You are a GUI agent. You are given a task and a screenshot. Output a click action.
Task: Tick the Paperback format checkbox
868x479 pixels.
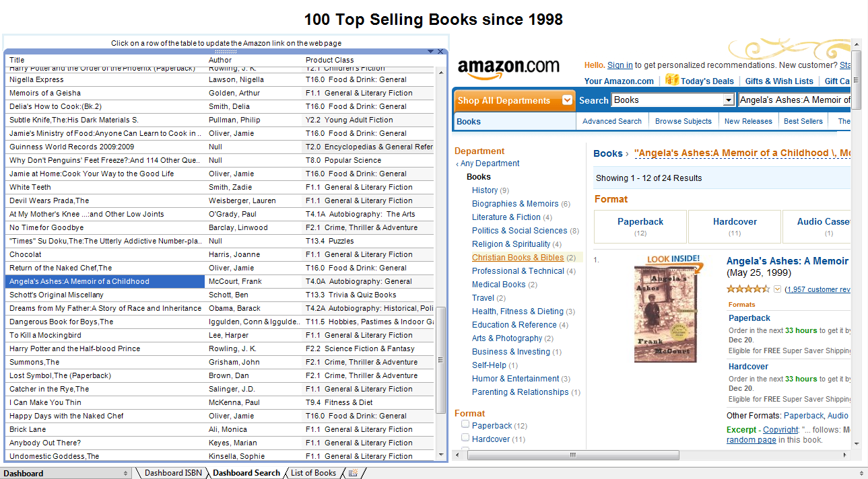pyautogui.click(x=465, y=425)
